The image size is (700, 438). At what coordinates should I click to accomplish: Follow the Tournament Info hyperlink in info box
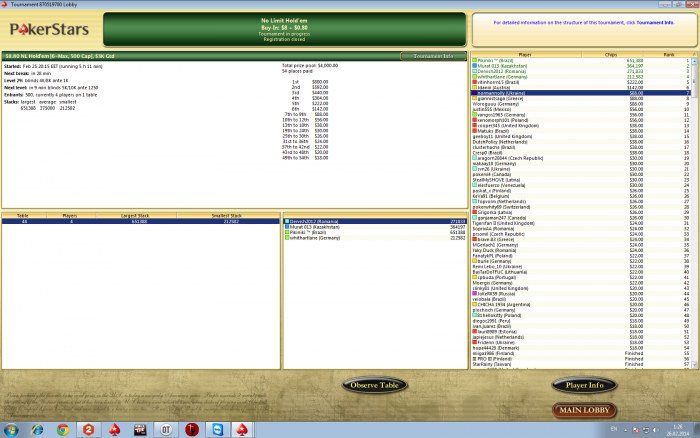pos(655,23)
